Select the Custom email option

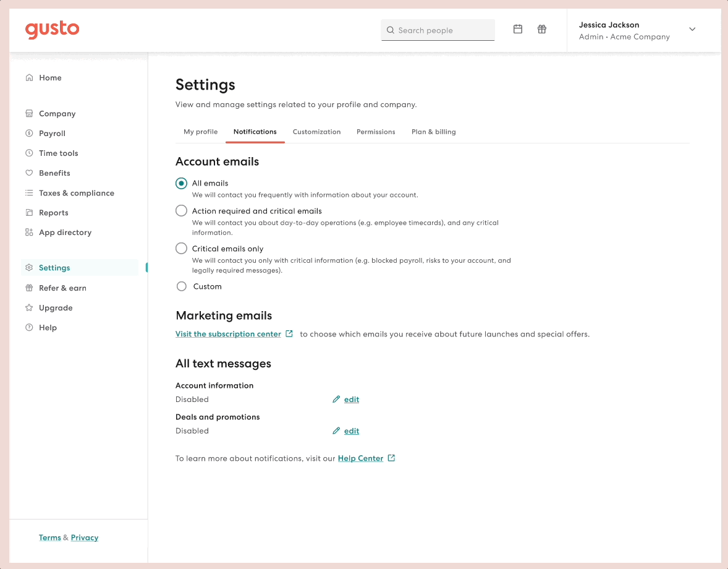click(x=181, y=286)
